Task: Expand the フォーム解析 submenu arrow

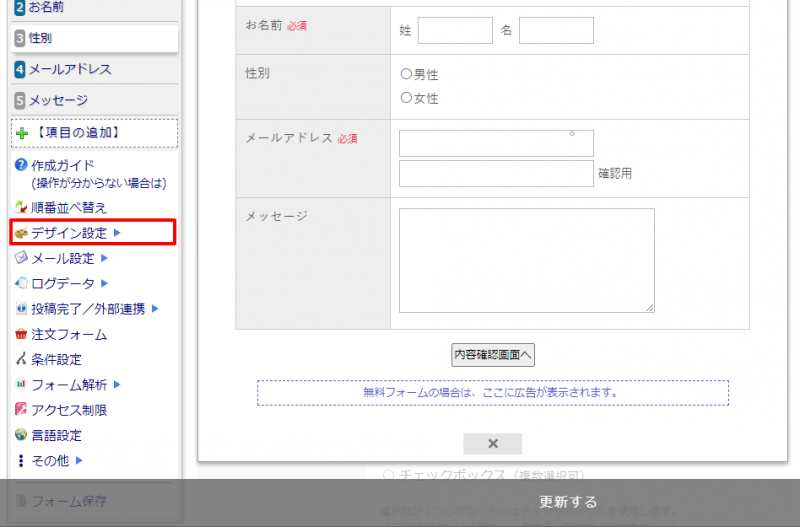Action: point(117,384)
